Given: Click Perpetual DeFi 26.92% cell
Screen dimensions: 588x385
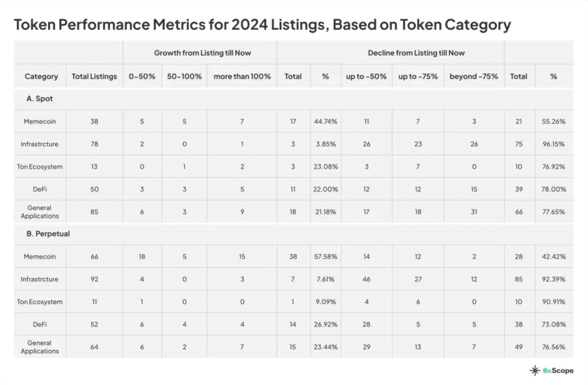Looking at the screenshot, I should (326, 324).
